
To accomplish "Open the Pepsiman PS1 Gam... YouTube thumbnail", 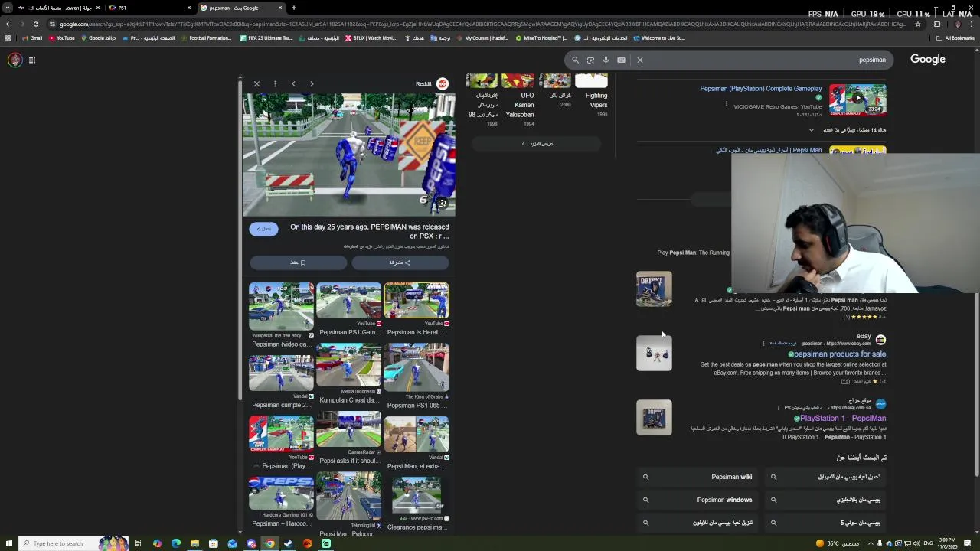I will [x=348, y=300].
